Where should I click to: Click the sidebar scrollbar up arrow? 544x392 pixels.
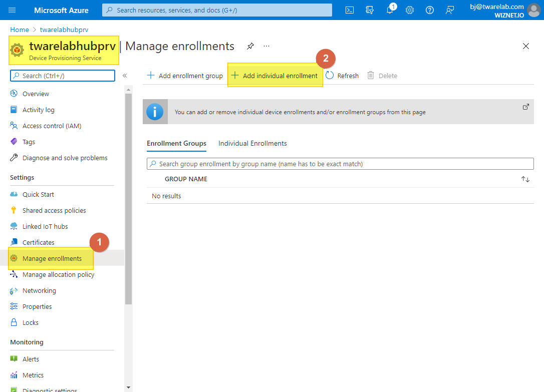pos(128,90)
